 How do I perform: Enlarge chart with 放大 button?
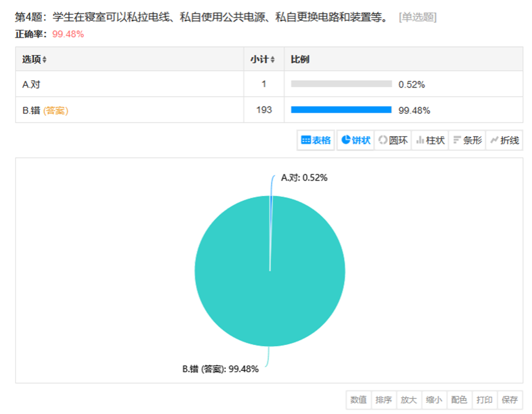click(409, 400)
